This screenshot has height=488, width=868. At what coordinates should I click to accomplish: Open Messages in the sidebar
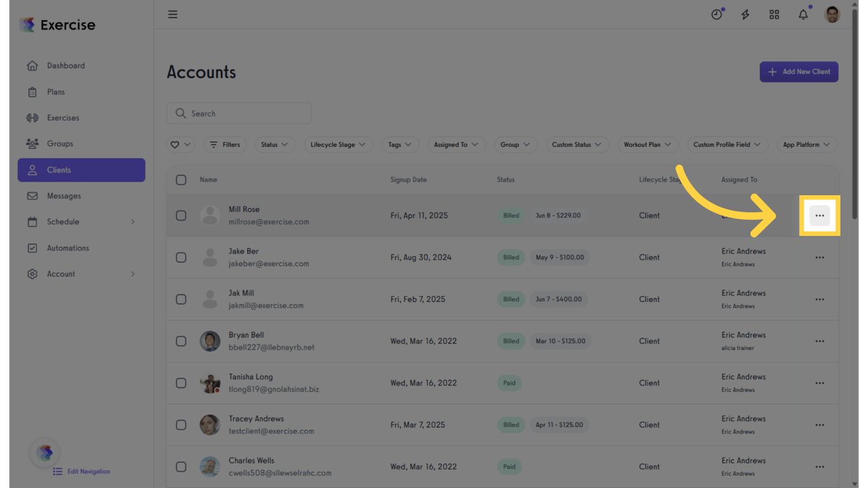tap(64, 196)
